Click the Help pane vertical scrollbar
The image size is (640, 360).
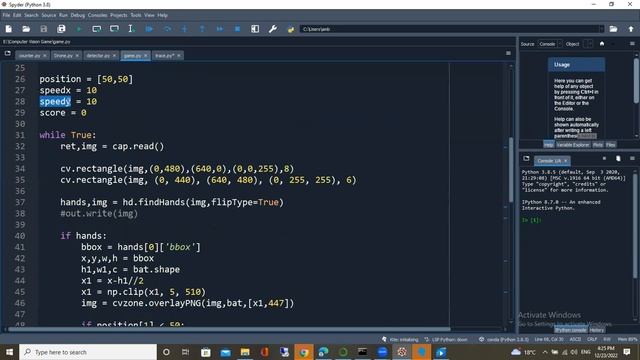click(636, 80)
